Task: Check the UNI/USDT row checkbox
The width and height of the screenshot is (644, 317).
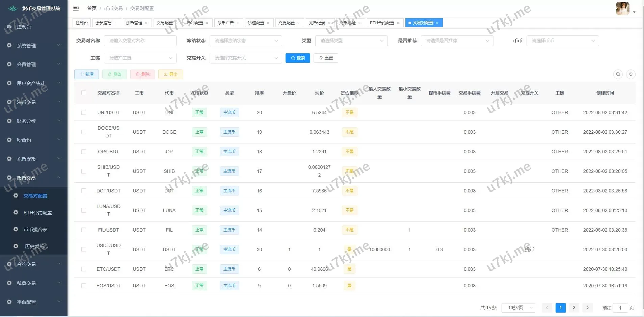Action: point(84,112)
